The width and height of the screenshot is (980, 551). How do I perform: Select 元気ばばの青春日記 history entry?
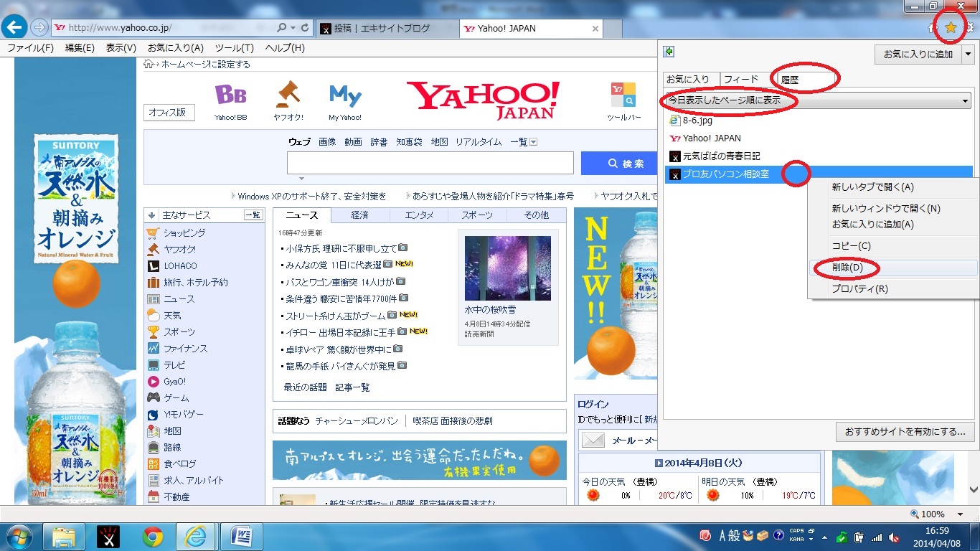coord(721,156)
